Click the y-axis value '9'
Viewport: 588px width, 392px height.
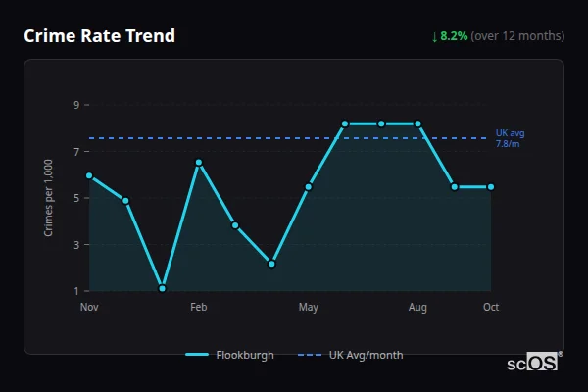(x=76, y=105)
